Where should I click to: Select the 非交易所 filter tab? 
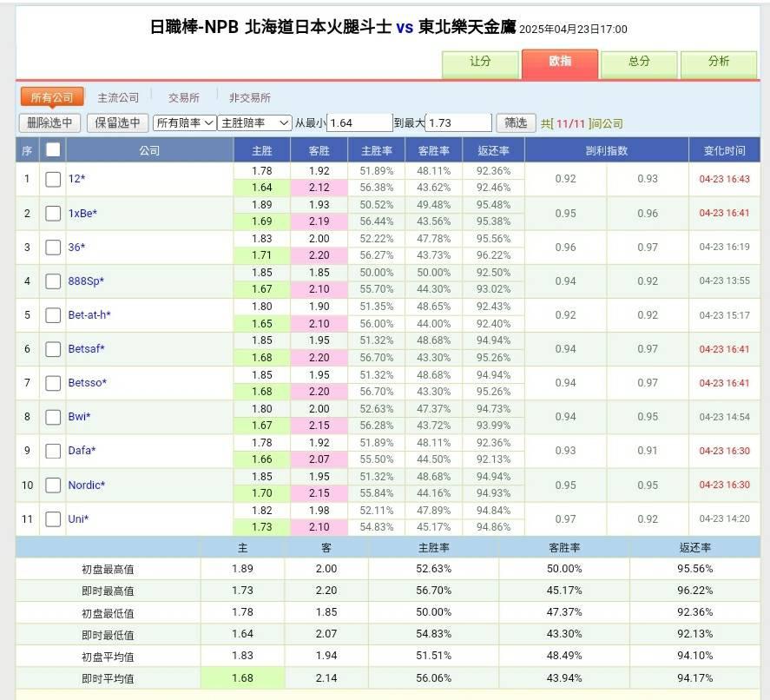point(249,98)
